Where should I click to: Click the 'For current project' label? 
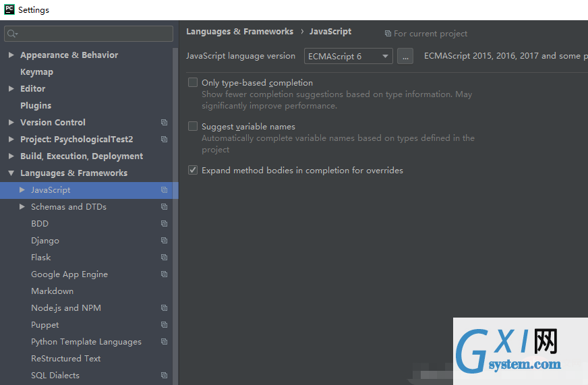pos(430,34)
